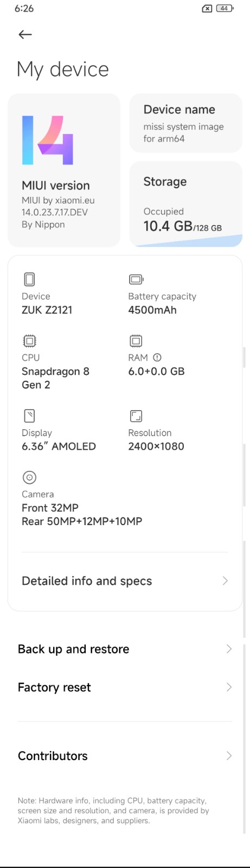This screenshot has height=868, width=250.
Task: Select Factory reset menu item
Action: [x=125, y=687]
